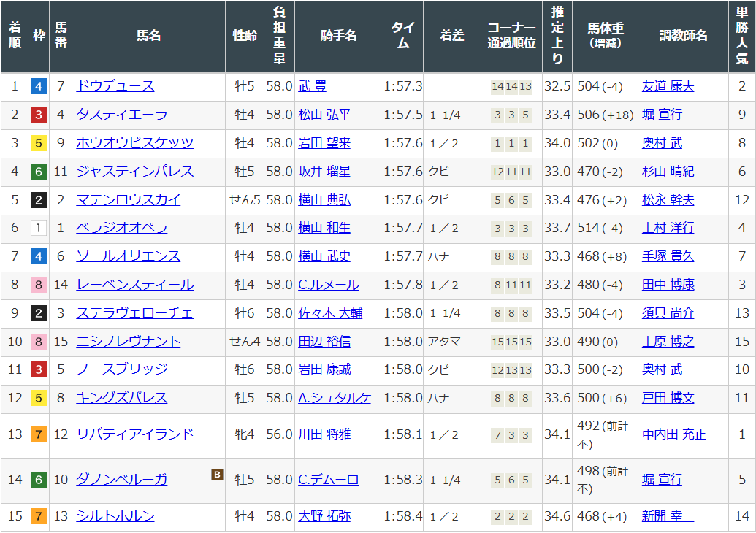Click trainer link 上原 博之
Image resolution: width=756 pixels, height=533 pixels.
[668, 342]
